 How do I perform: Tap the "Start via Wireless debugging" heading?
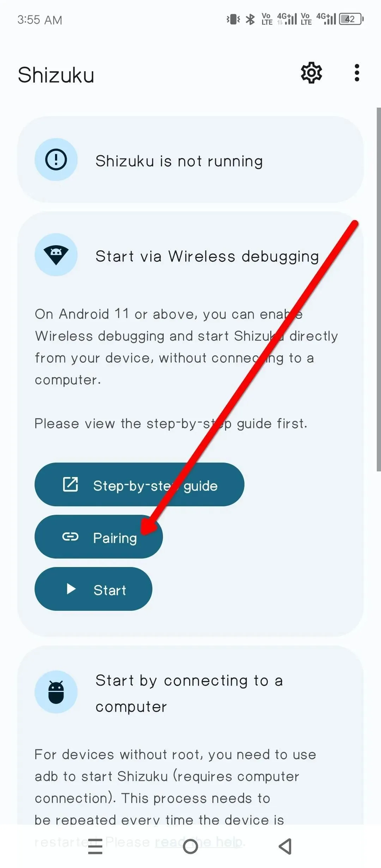point(207,256)
